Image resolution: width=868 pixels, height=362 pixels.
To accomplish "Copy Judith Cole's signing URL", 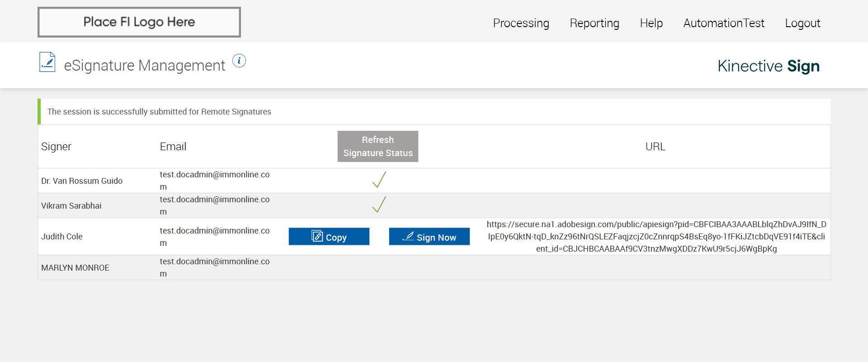I will pos(329,237).
